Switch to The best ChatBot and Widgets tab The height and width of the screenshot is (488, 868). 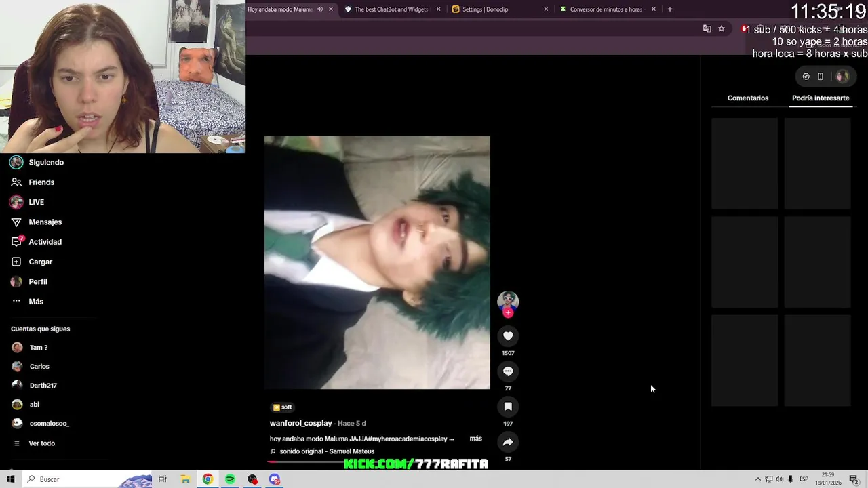(391, 9)
